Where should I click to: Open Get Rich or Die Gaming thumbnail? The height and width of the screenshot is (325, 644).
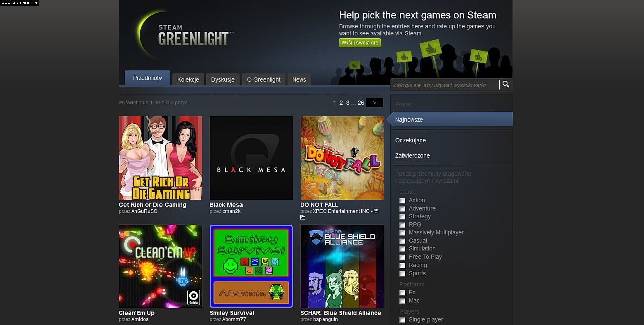click(x=160, y=158)
